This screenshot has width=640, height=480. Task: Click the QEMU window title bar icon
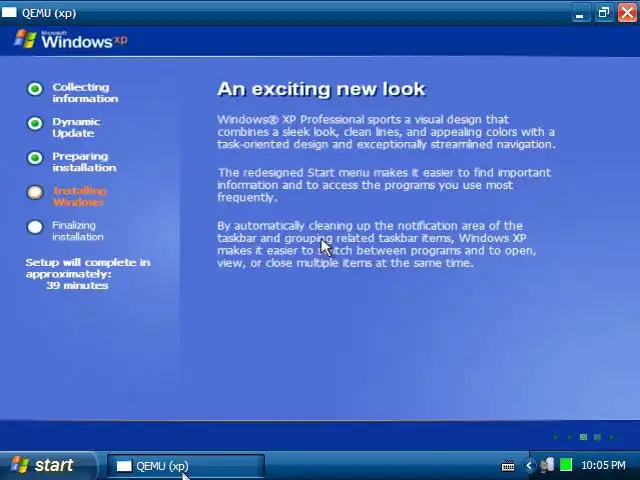[9, 13]
